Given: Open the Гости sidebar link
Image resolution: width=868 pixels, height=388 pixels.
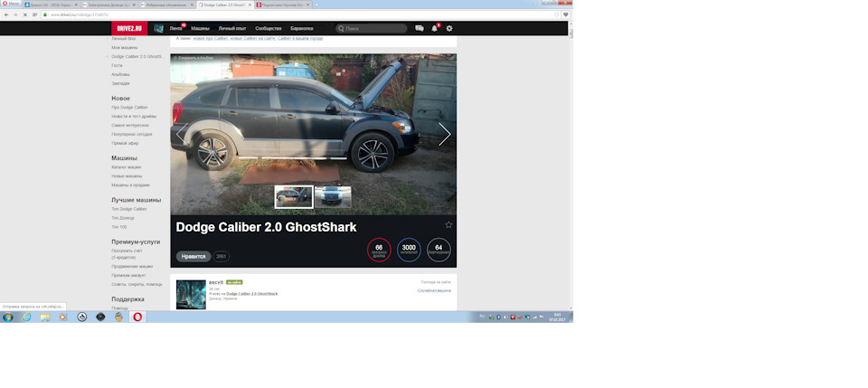Looking at the screenshot, I should [117, 65].
